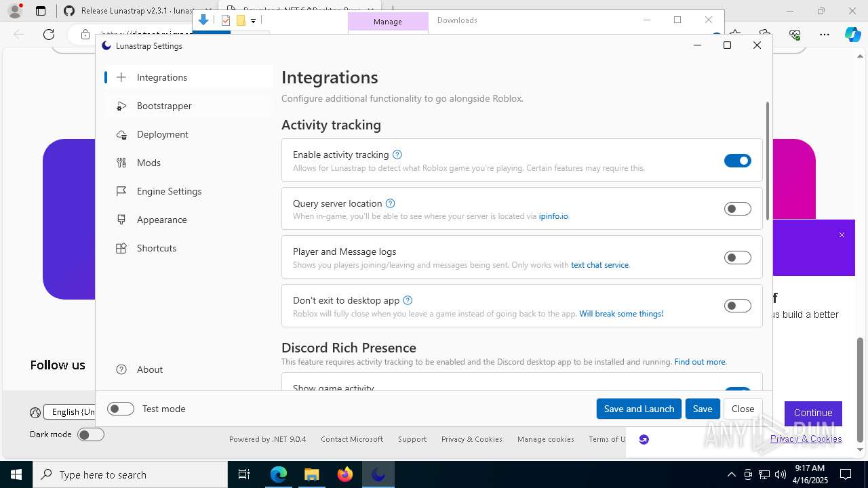Viewport: 868px width, 488px height.
Task: Click the Properties checkmark icon in Explorer
Action: [x=226, y=20]
